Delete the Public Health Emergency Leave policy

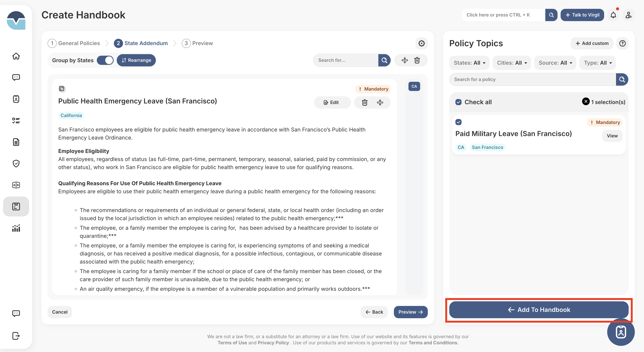click(x=365, y=102)
